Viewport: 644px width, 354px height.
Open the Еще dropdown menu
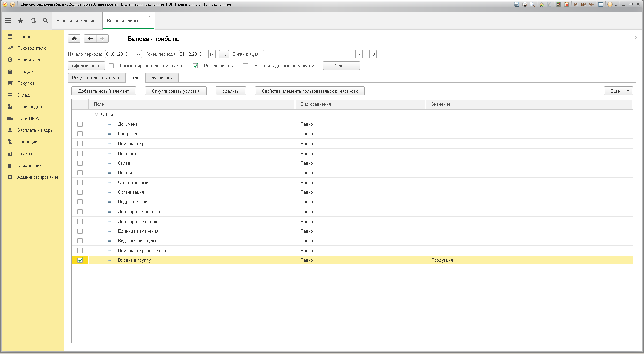click(x=618, y=91)
